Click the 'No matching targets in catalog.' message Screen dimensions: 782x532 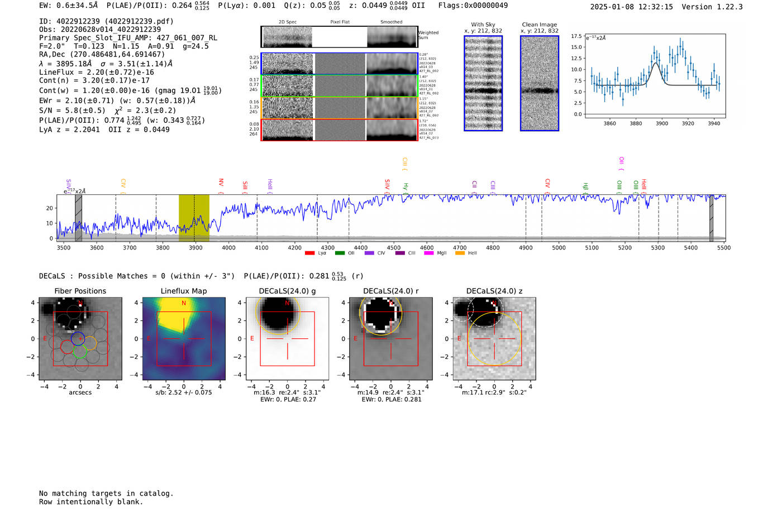click(x=106, y=493)
